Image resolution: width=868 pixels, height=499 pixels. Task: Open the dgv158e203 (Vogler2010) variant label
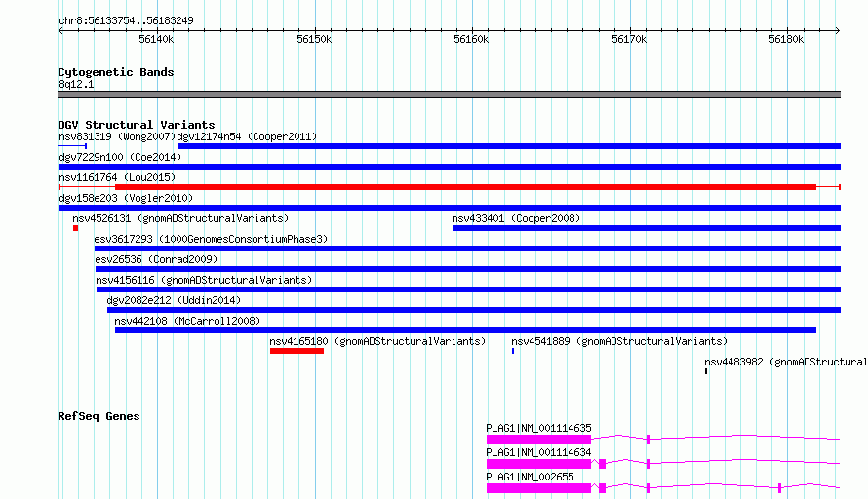pyautogui.click(x=126, y=198)
